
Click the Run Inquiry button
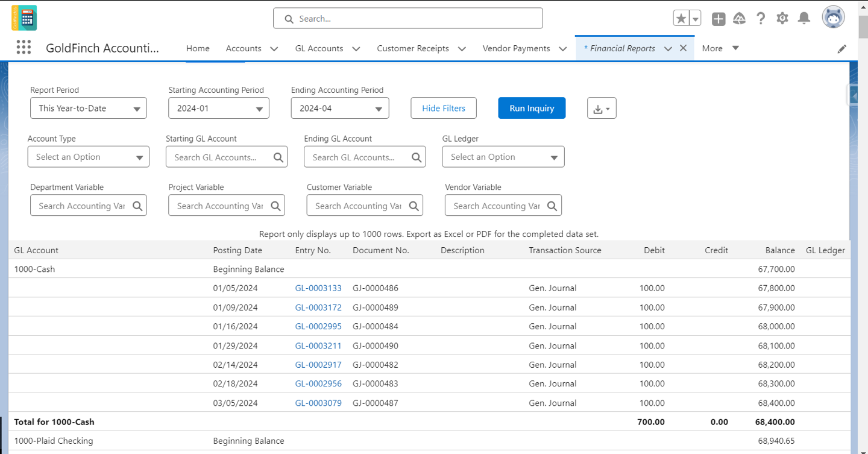532,108
